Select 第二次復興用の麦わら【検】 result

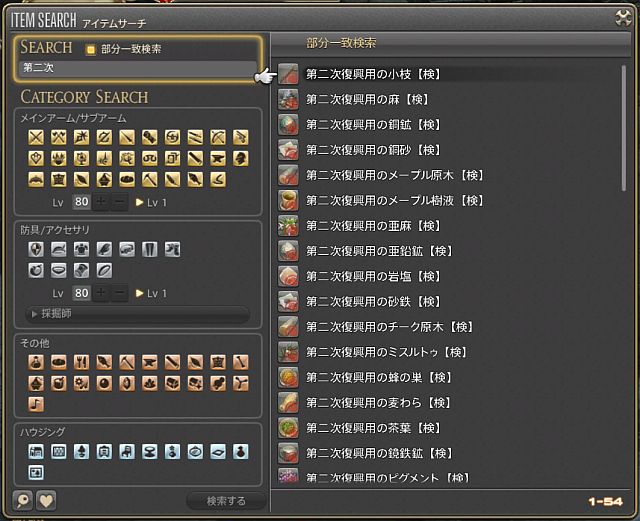point(447,403)
